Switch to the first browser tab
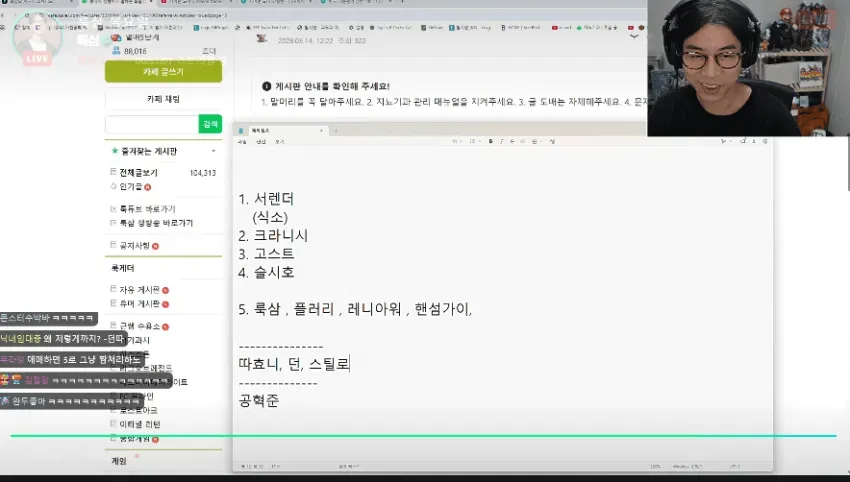Image resolution: width=850 pixels, height=482 pixels. [x=37, y=3]
